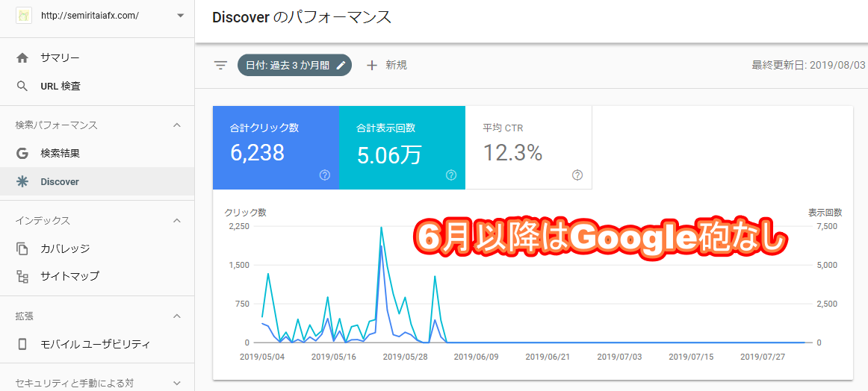The height and width of the screenshot is (391, 868).
Task: Click the 2019/06/21 date on chart axis
Action: 548,357
